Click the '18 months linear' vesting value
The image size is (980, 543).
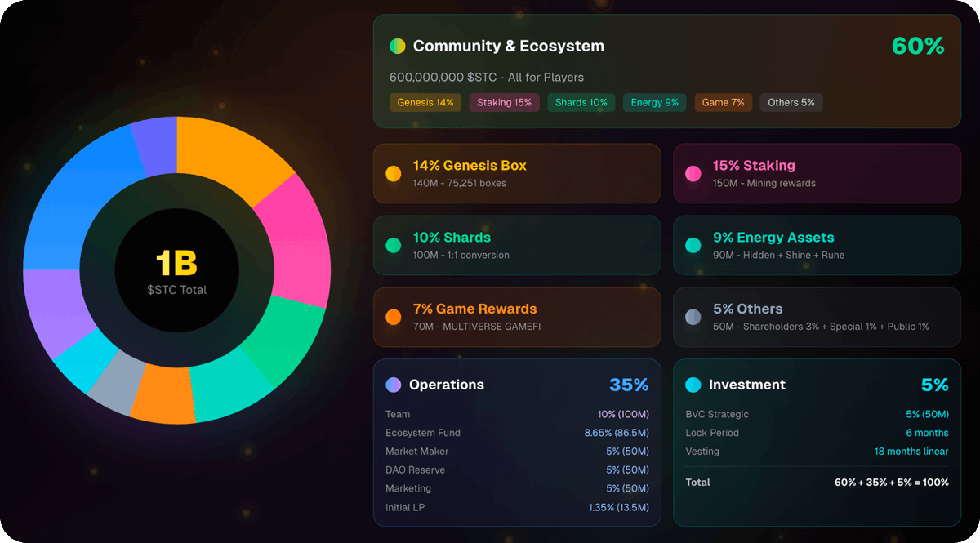tap(911, 452)
